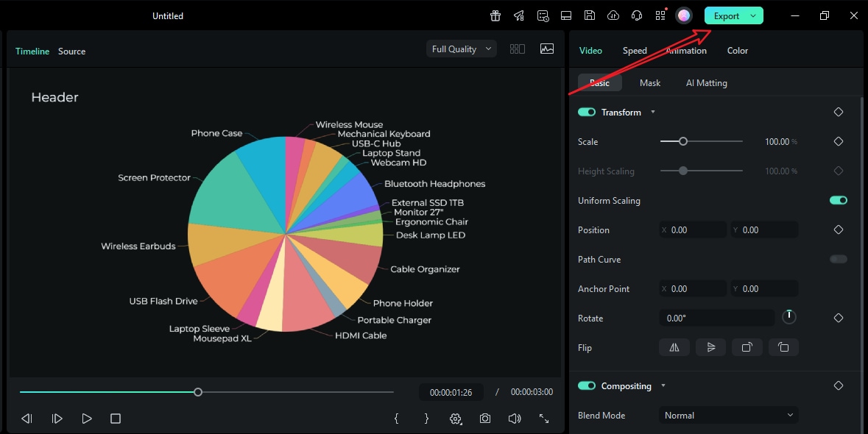Enable Uniform Scaling
The image size is (868, 434).
pyautogui.click(x=838, y=199)
